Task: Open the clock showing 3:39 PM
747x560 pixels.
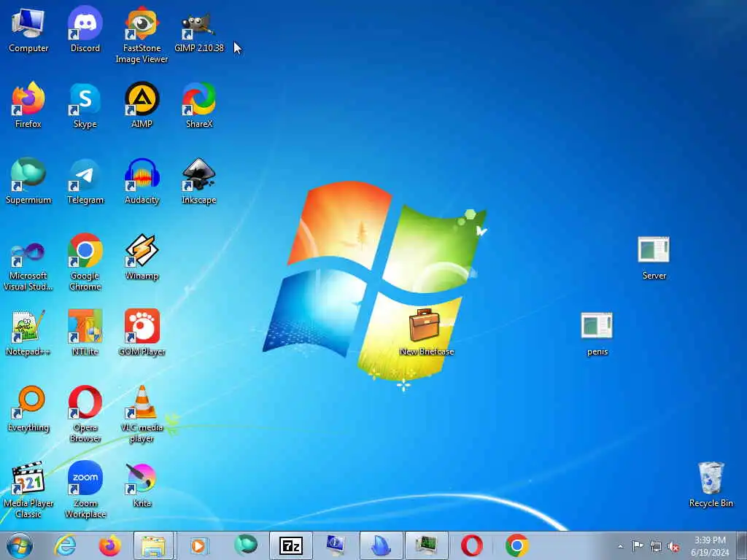Action: tap(710, 546)
